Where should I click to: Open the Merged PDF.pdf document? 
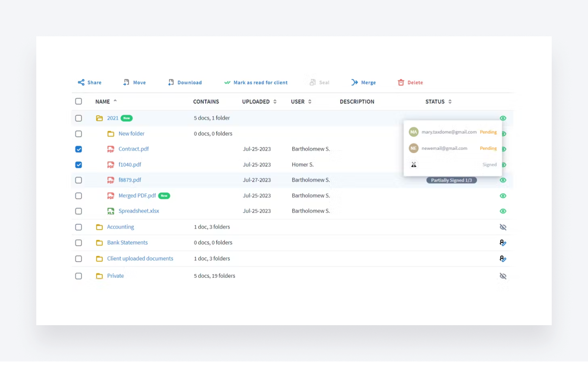pyautogui.click(x=137, y=195)
